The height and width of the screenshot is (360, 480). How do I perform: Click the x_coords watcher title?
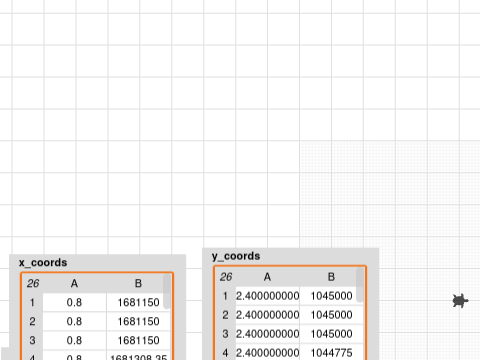click(x=43, y=263)
